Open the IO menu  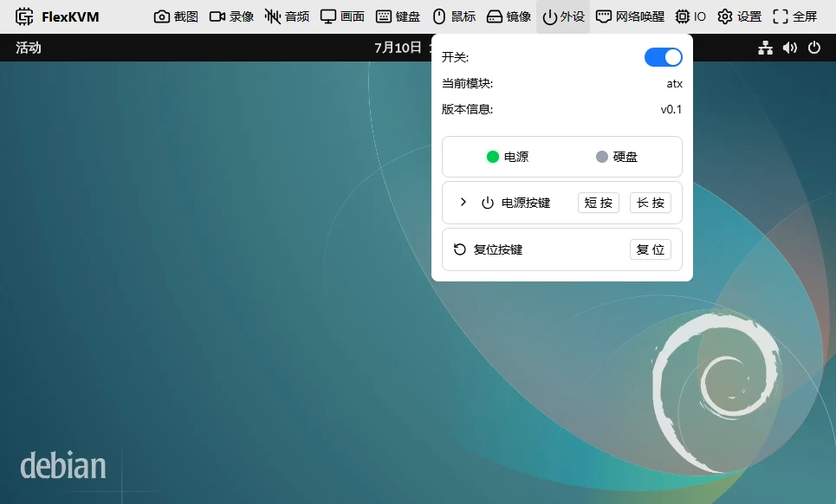[x=690, y=16]
